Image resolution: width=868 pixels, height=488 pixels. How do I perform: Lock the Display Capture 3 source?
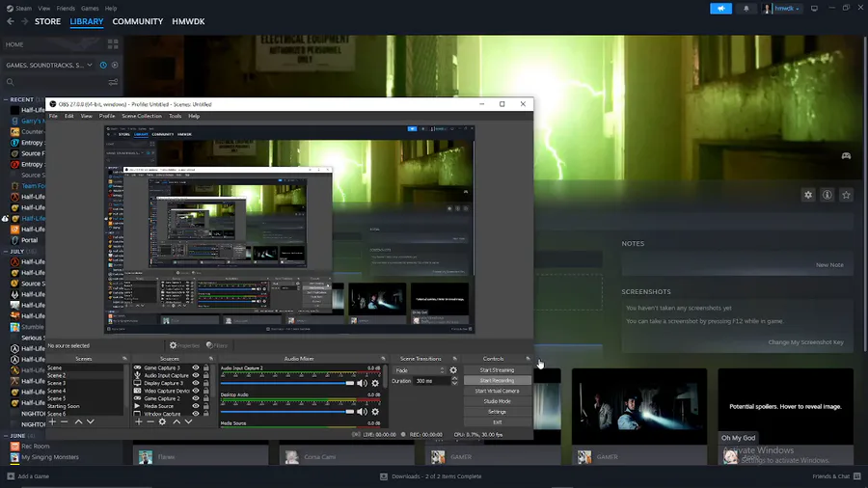click(206, 383)
